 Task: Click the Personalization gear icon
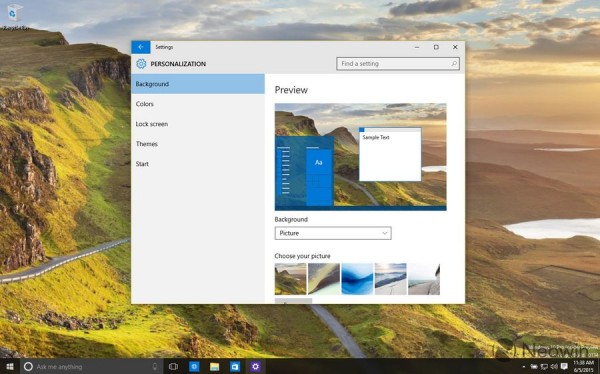coord(141,64)
